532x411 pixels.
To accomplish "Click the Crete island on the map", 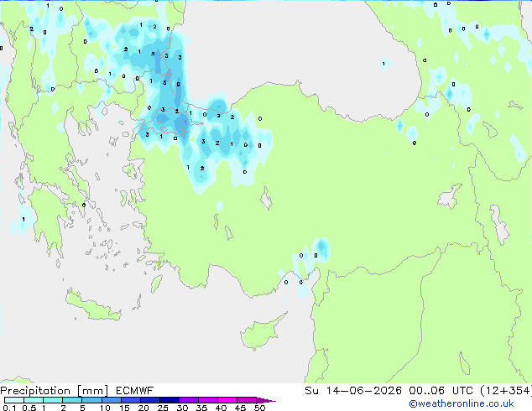I will [x=93, y=306].
